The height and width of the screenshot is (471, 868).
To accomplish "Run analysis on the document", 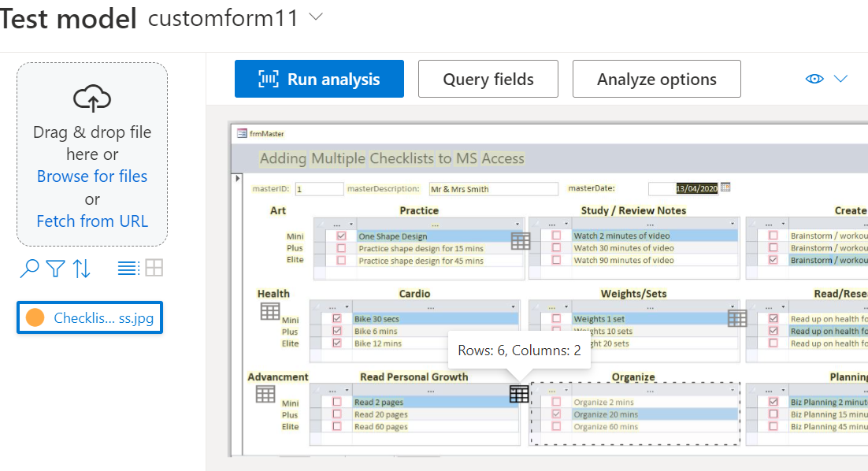I will pyautogui.click(x=319, y=79).
